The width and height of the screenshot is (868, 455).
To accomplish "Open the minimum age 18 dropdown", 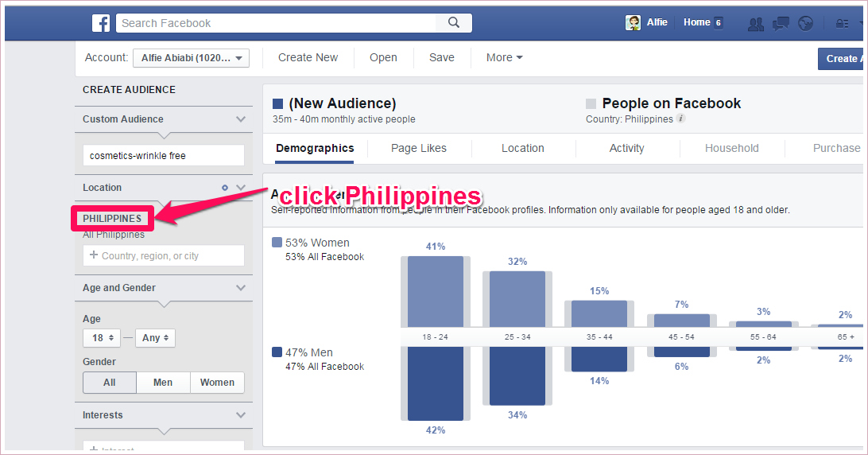I will click(x=103, y=338).
